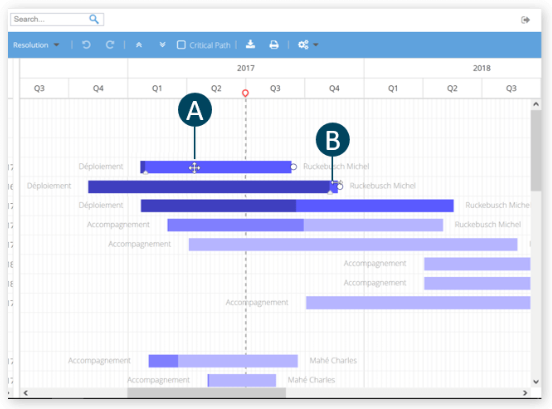Click the horizontal scrollbar left arrow

(26, 393)
